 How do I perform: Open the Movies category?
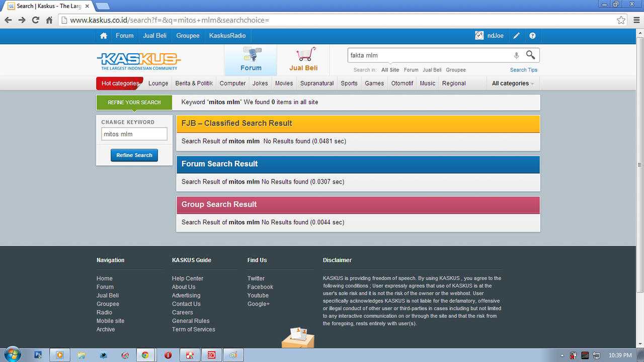click(284, 83)
